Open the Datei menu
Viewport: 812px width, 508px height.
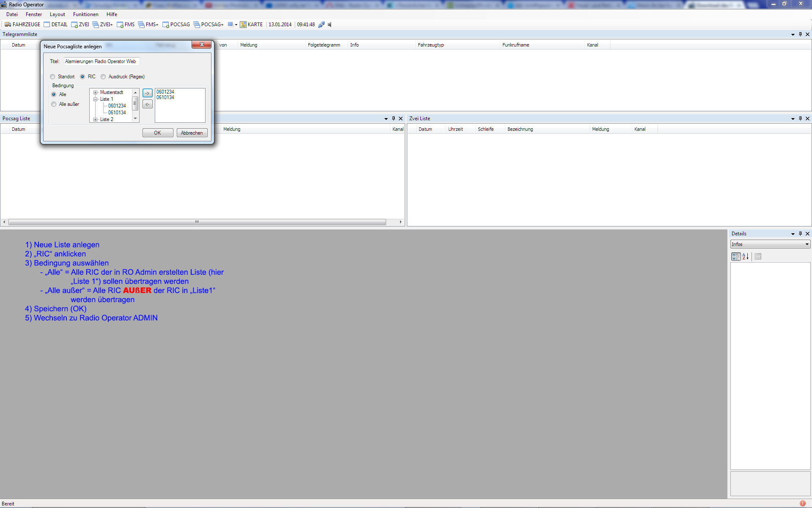coord(12,14)
